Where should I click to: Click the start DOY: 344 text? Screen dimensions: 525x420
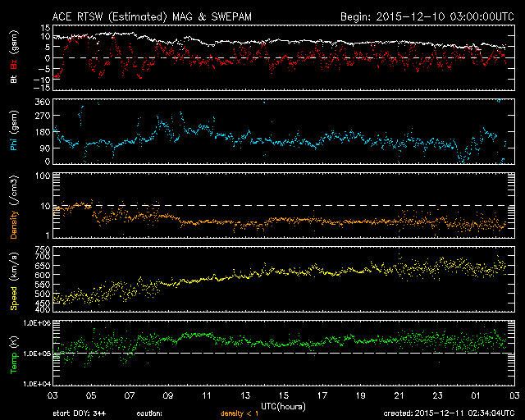click(78, 414)
